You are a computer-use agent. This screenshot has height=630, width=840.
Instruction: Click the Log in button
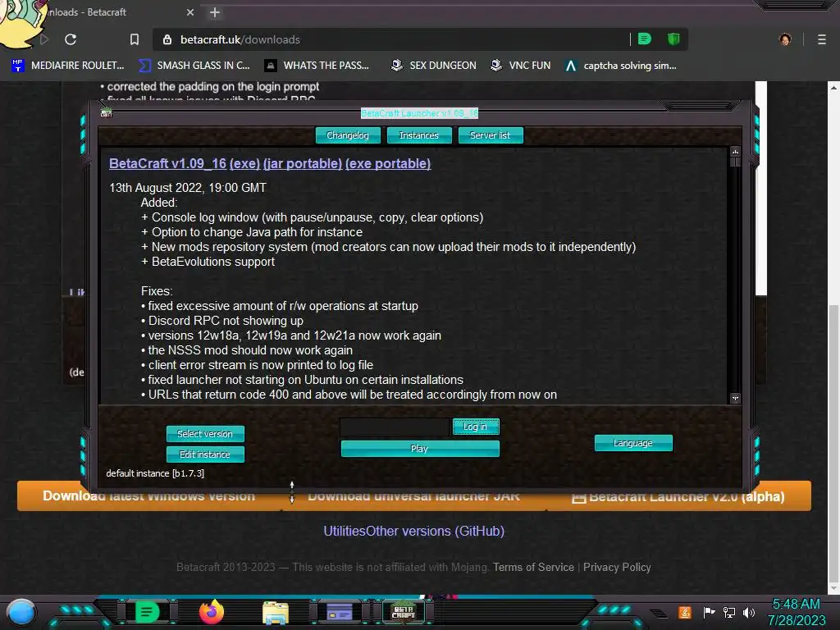click(x=476, y=427)
